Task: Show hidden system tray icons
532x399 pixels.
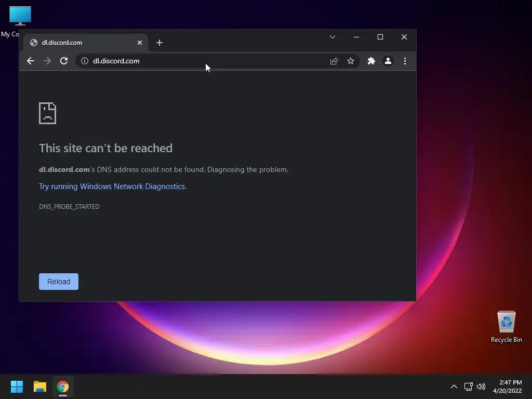Action: click(x=454, y=387)
